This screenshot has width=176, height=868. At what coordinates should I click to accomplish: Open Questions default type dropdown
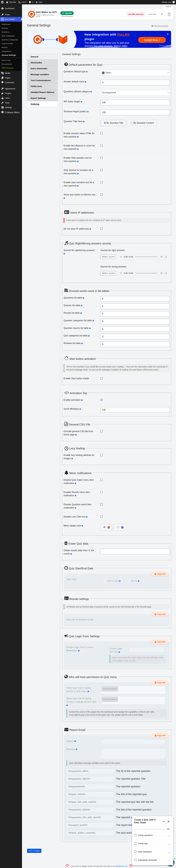coord(135,73)
